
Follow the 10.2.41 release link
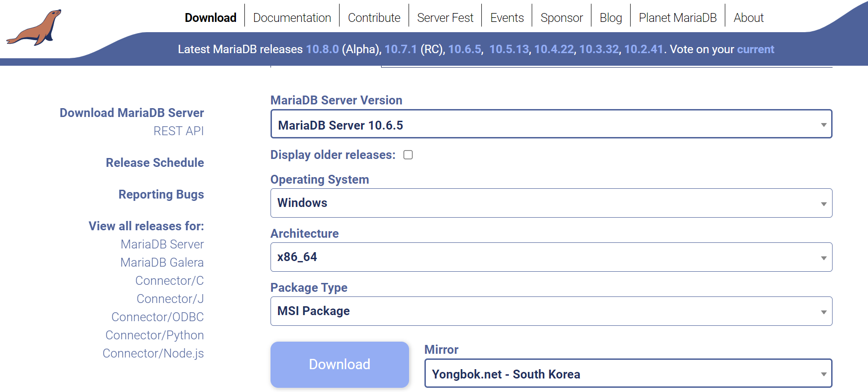point(644,49)
